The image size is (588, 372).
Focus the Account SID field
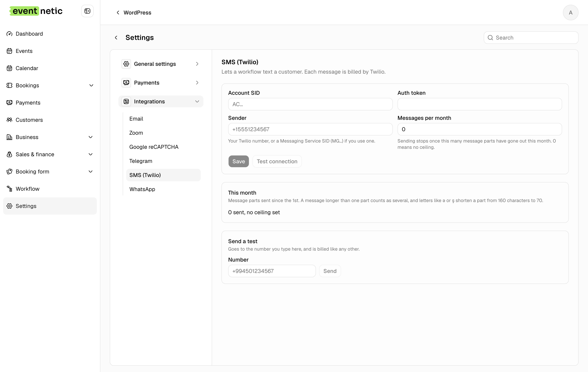click(310, 104)
